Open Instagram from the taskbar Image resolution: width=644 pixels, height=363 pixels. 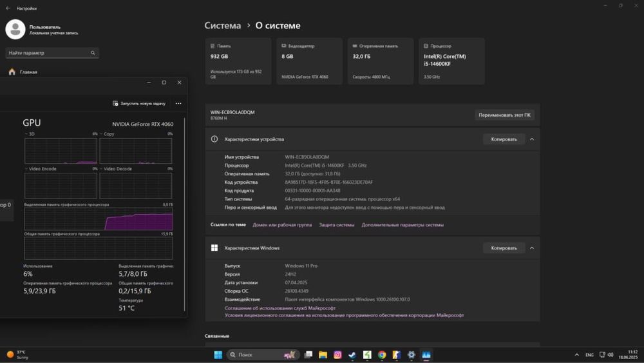[337, 355]
